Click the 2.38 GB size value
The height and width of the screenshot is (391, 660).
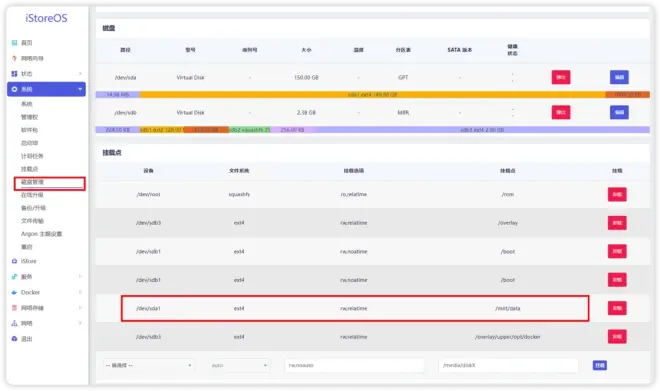click(306, 113)
